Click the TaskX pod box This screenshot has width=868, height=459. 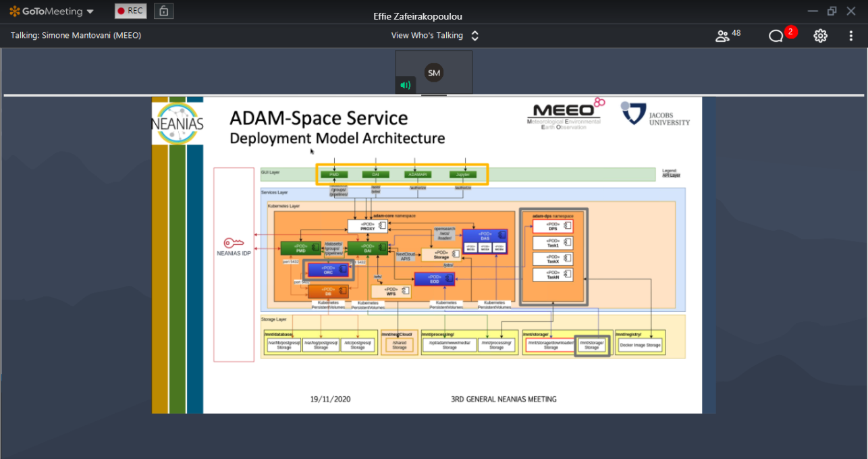click(553, 259)
